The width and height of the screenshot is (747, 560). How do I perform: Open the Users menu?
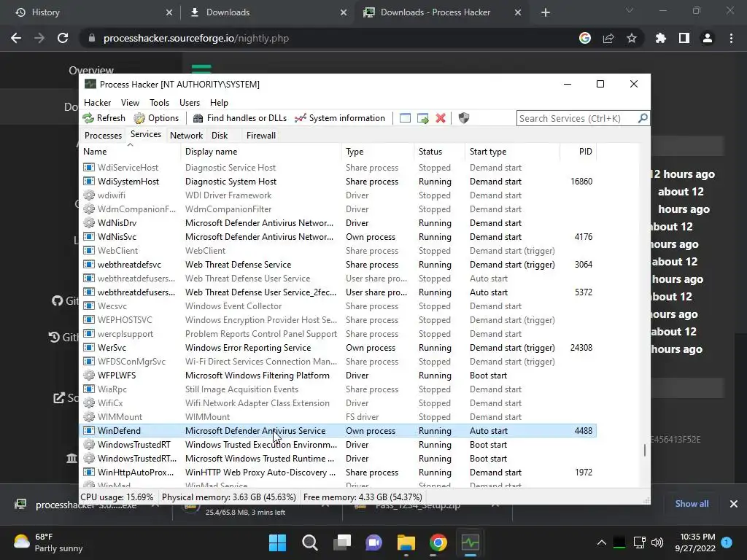190,103
